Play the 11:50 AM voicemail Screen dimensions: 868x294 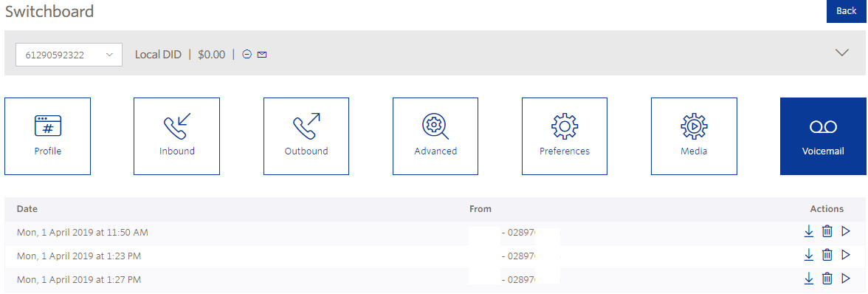(845, 231)
